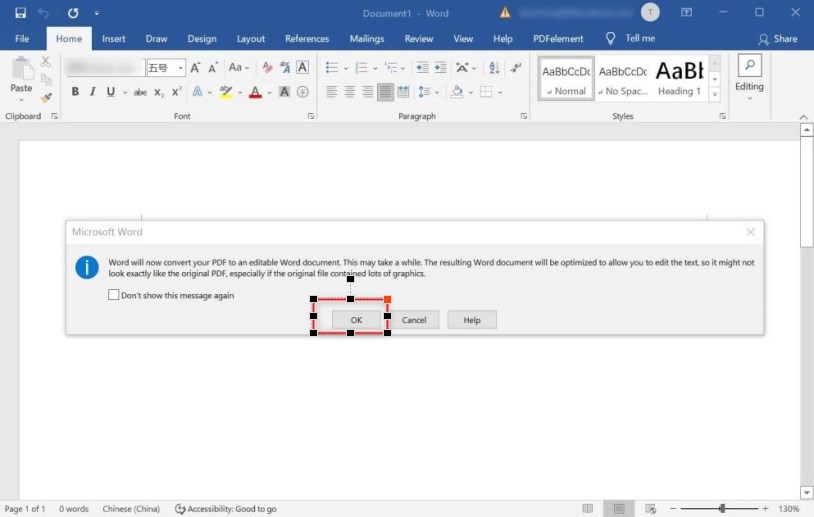Click the Character Shading icon
Viewport: 814px width, 517px height.
click(284, 92)
